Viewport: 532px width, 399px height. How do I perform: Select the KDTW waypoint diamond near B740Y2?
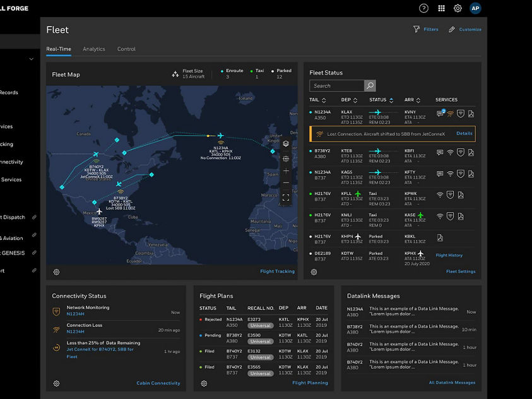click(x=117, y=140)
